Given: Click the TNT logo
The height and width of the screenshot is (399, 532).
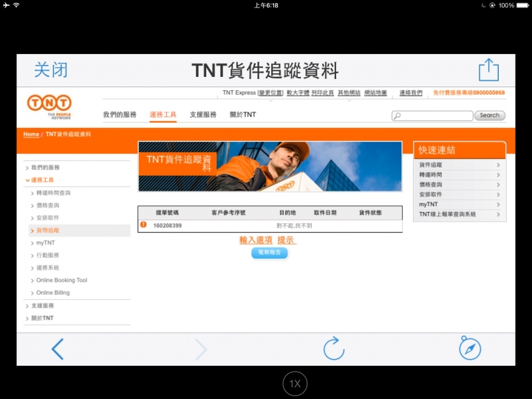Looking at the screenshot, I should point(50,106).
